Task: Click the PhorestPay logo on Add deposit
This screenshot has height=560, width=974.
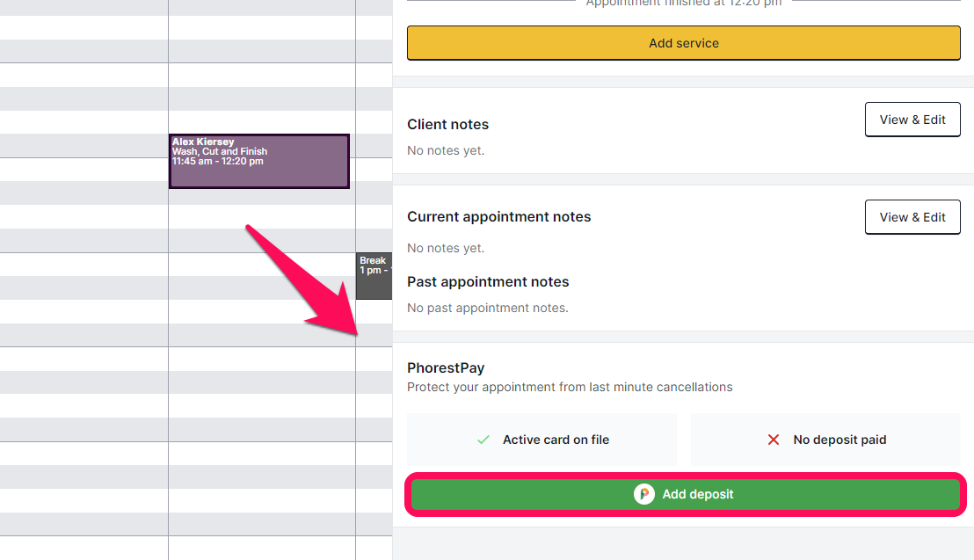Action: 644,494
